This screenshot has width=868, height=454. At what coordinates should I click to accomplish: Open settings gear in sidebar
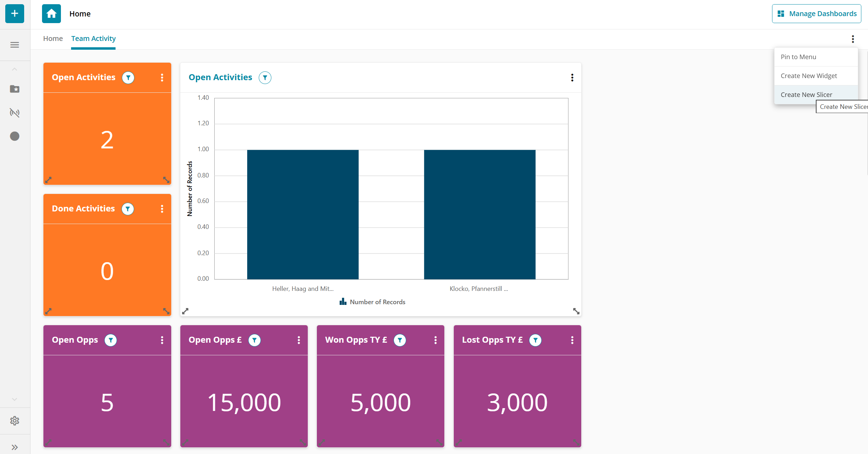click(x=15, y=420)
